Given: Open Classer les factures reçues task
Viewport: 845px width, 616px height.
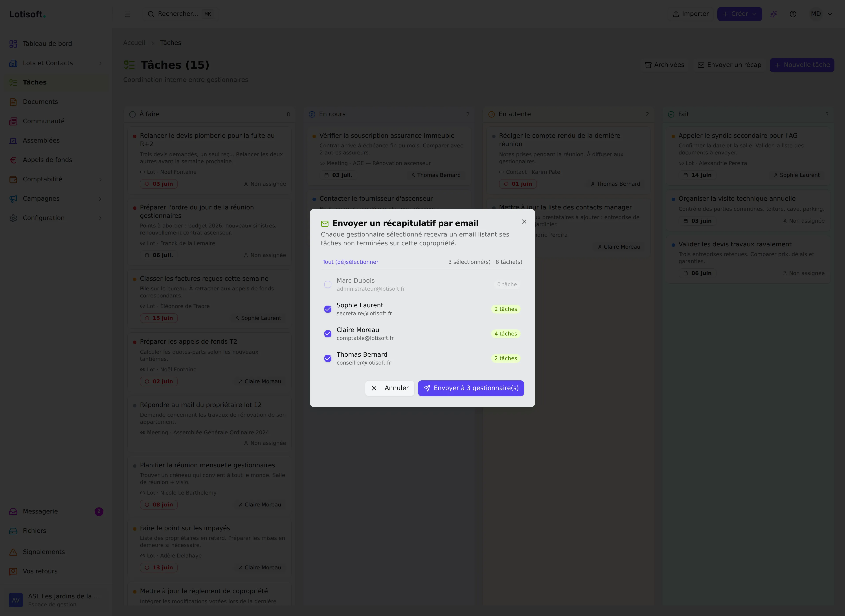Looking at the screenshot, I should coord(209,299).
